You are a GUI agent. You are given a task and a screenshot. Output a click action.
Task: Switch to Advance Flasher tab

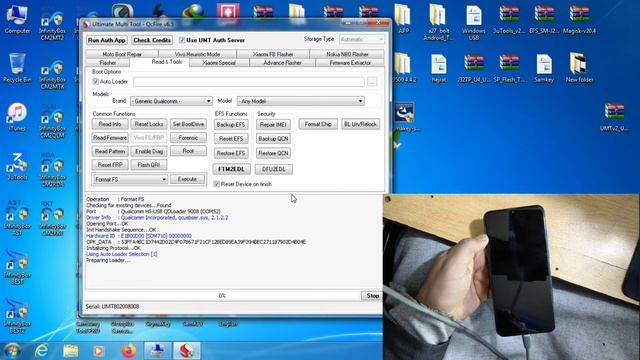coord(282,62)
